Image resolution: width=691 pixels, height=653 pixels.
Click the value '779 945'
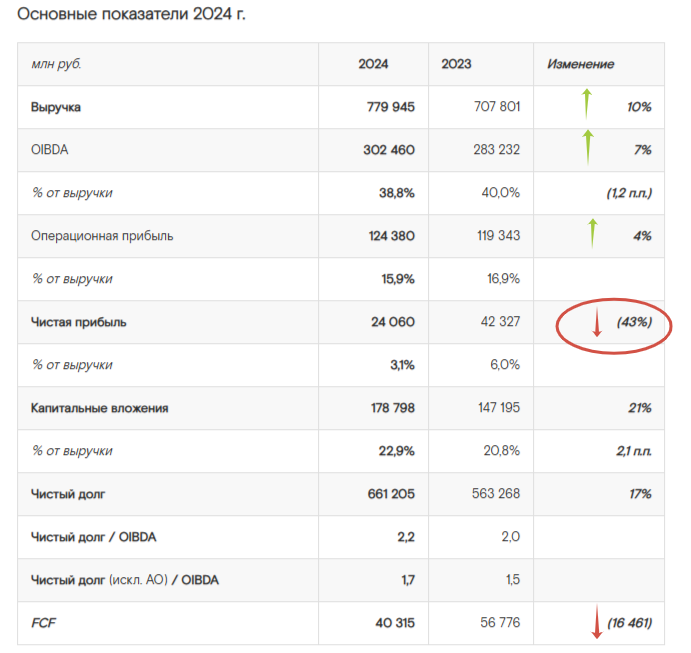(390, 107)
